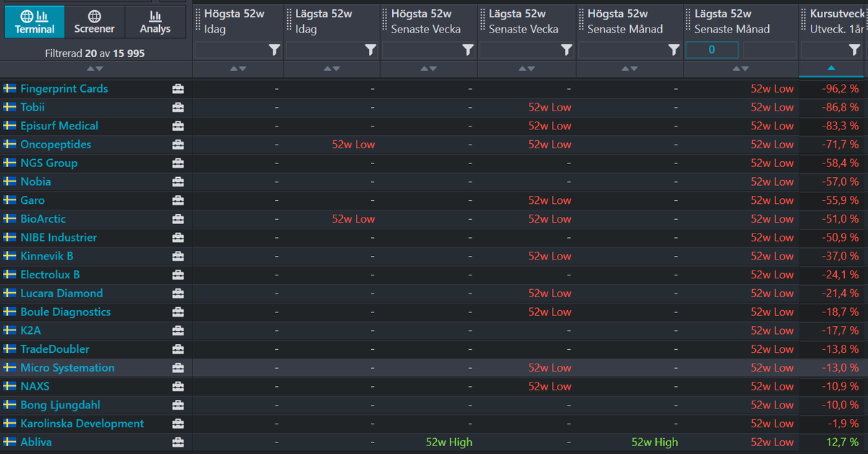Open briefcase icon for Nobia
This screenshot has width=868, height=454.
(x=178, y=181)
